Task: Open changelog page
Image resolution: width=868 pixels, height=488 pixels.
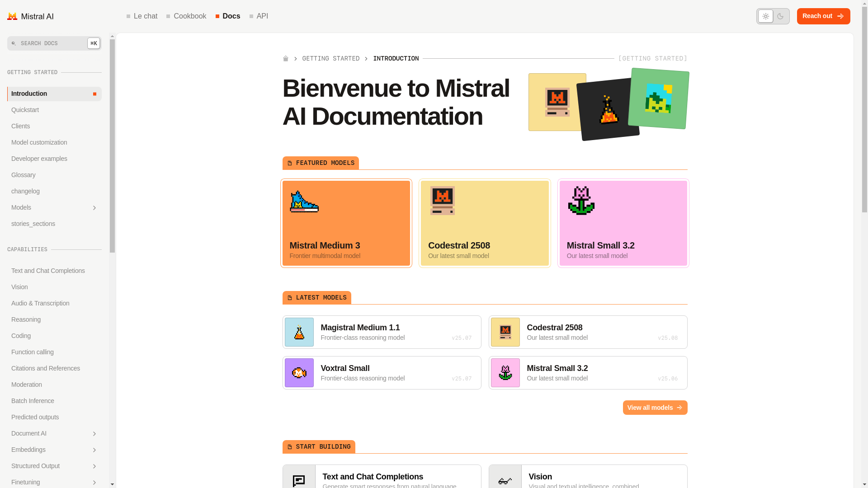Action: (54, 192)
